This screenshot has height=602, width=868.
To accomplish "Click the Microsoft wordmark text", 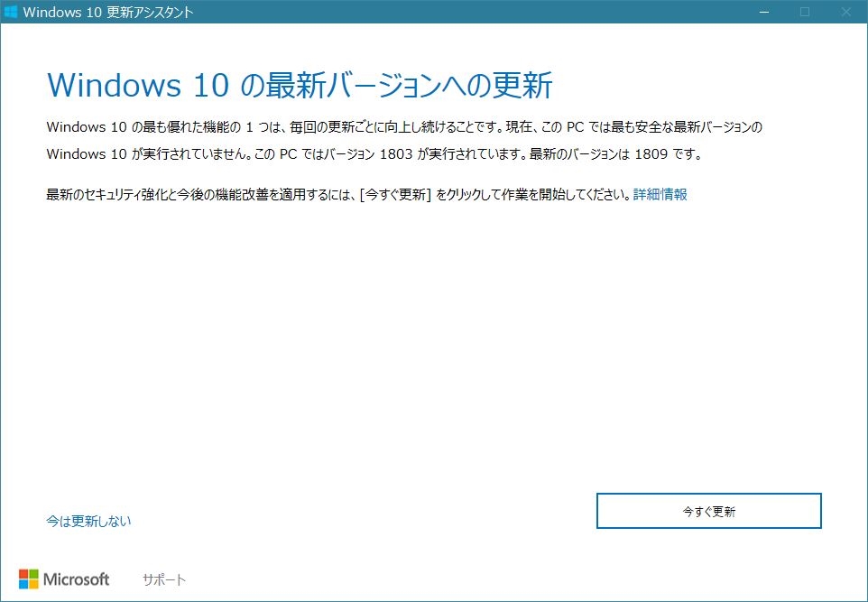I will tap(77, 579).
